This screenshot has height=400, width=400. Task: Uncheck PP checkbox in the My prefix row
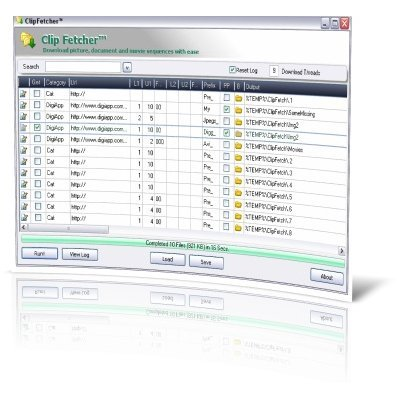227,109
